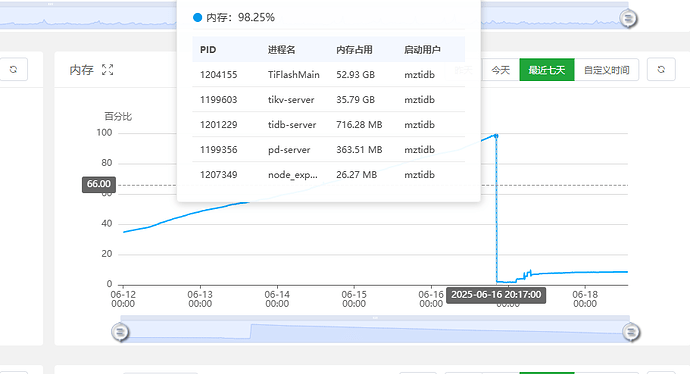Select the 最近七天 time range
The width and height of the screenshot is (690, 374).
(547, 70)
